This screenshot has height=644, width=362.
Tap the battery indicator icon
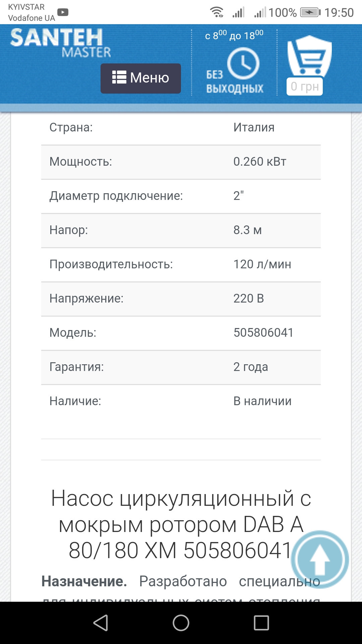(310, 12)
